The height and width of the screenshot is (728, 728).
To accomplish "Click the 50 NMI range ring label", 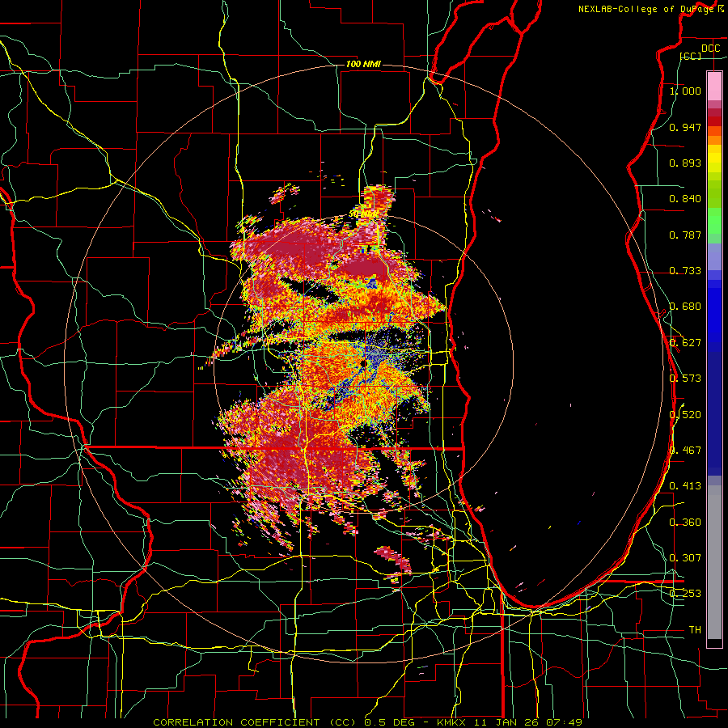I will tap(363, 214).
